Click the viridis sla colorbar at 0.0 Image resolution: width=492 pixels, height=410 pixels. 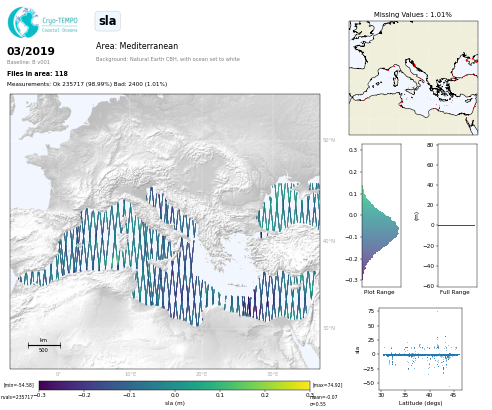[x=175, y=385]
